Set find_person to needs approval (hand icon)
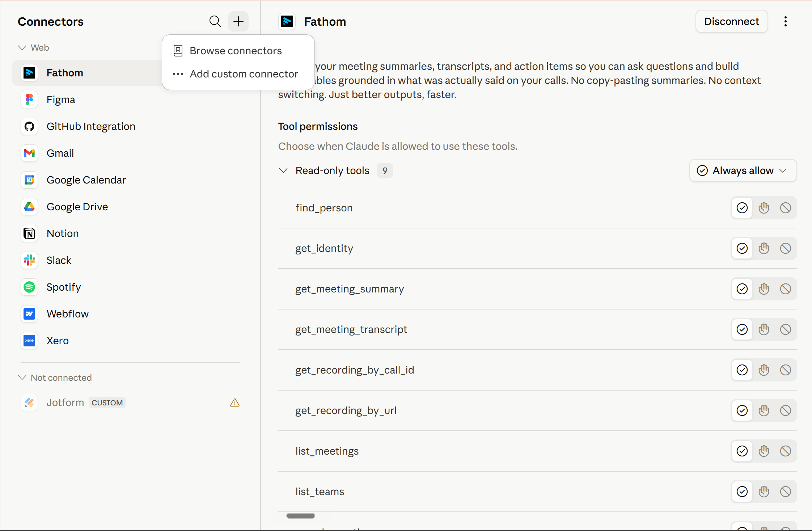Viewport: 812px width, 531px height. (764, 208)
